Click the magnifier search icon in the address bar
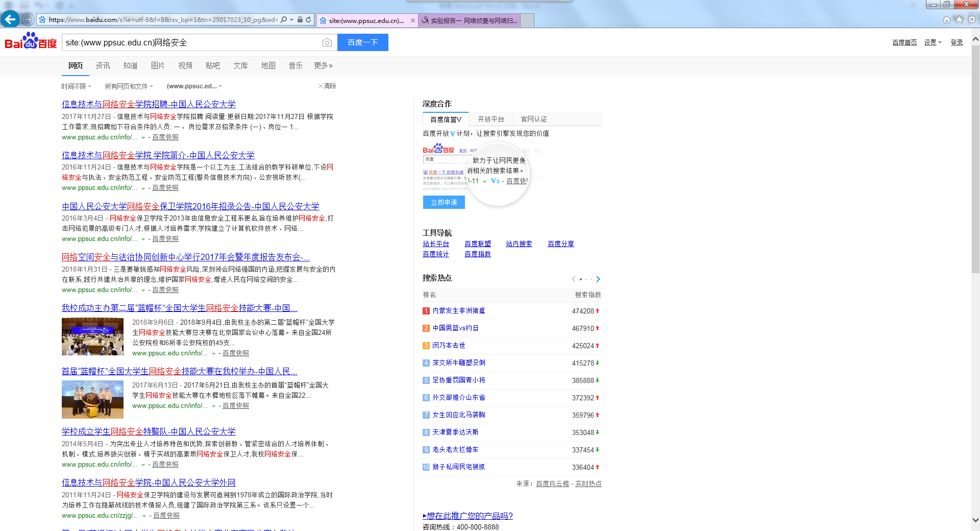 [x=284, y=20]
